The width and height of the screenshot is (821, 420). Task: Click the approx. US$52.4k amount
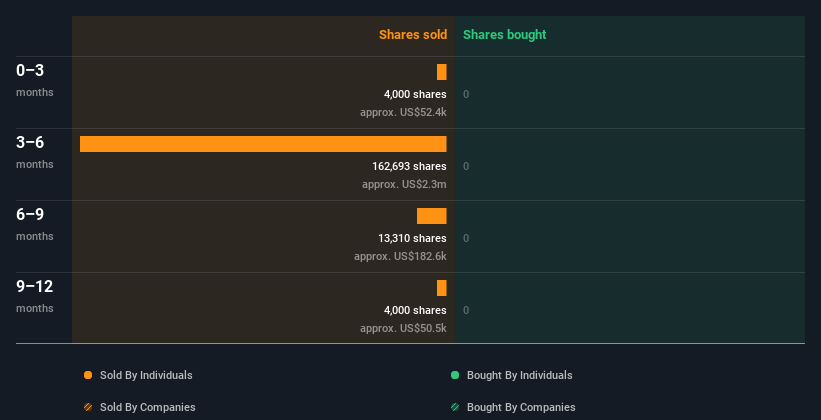pos(403,112)
